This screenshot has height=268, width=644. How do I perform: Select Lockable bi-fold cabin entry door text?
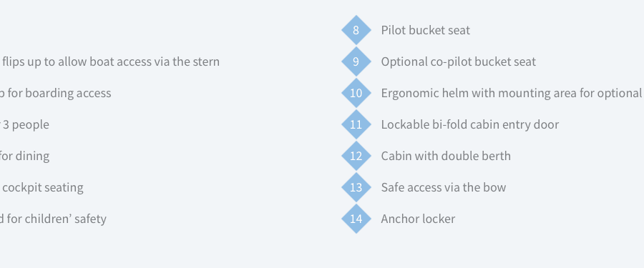pyautogui.click(x=470, y=124)
